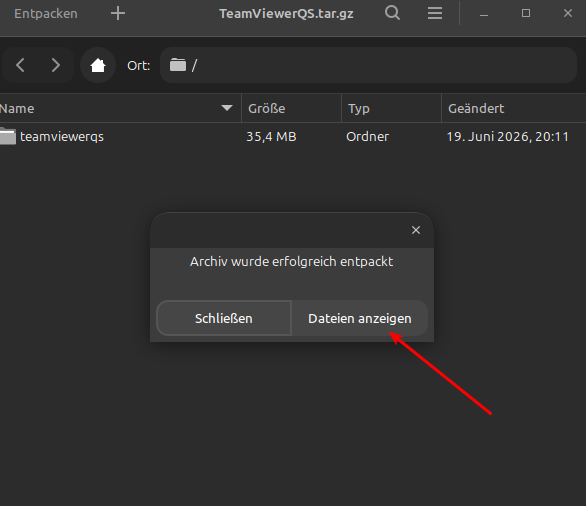This screenshot has height=506, width=586.
Task: Click the Schließen button
Action: click(x=224, y=318)
